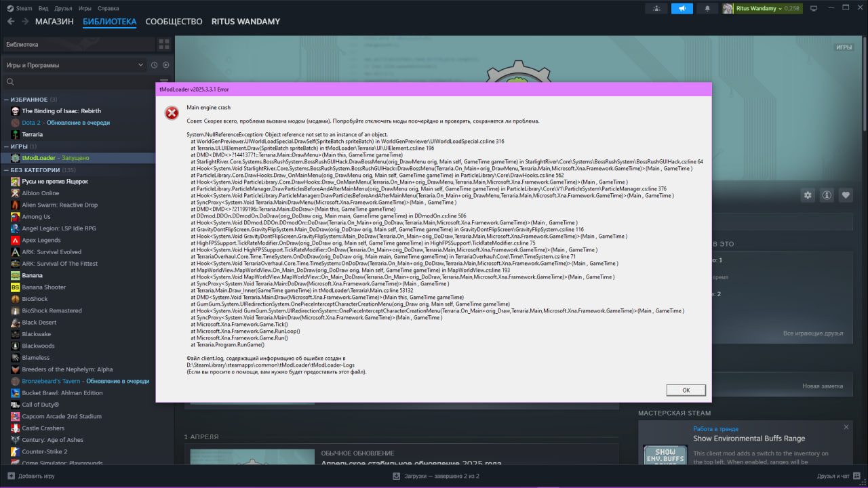The height and width of the screenshot is (488, 868).
Task: Select the Black Desert icon
Action: (16, 323)
